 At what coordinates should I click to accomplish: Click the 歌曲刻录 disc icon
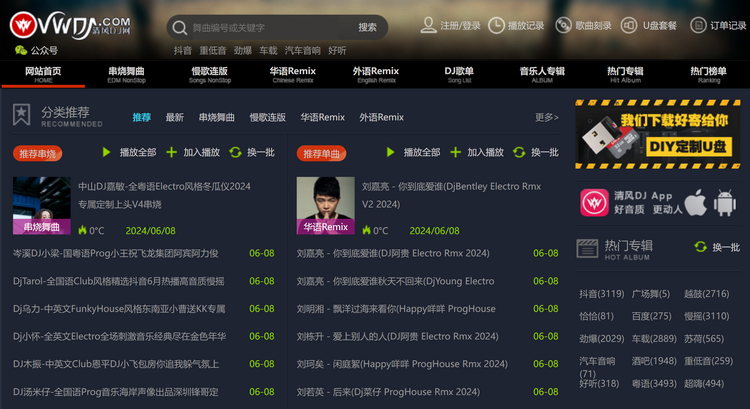click(x=563, y=25)
